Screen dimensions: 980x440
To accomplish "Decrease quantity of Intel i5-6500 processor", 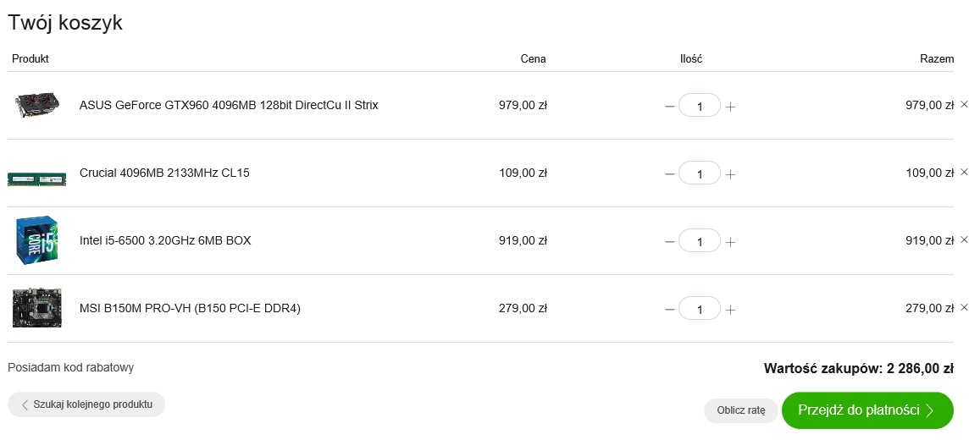I will click(x=669, y=242).
